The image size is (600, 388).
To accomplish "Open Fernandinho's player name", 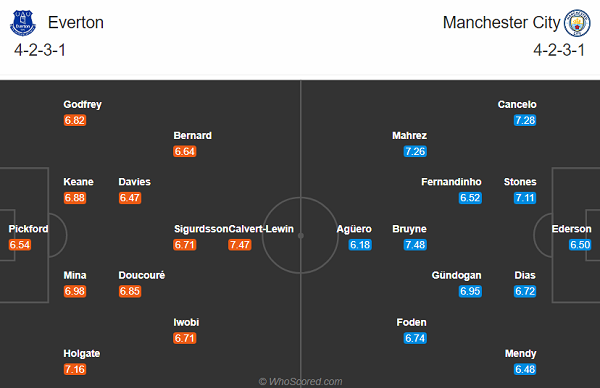I will 451,182.
